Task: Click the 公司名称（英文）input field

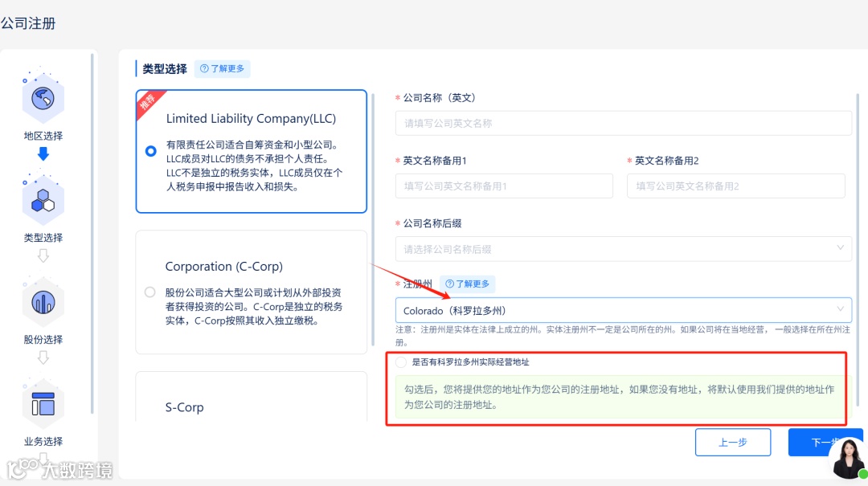Action: click(623, 123)
